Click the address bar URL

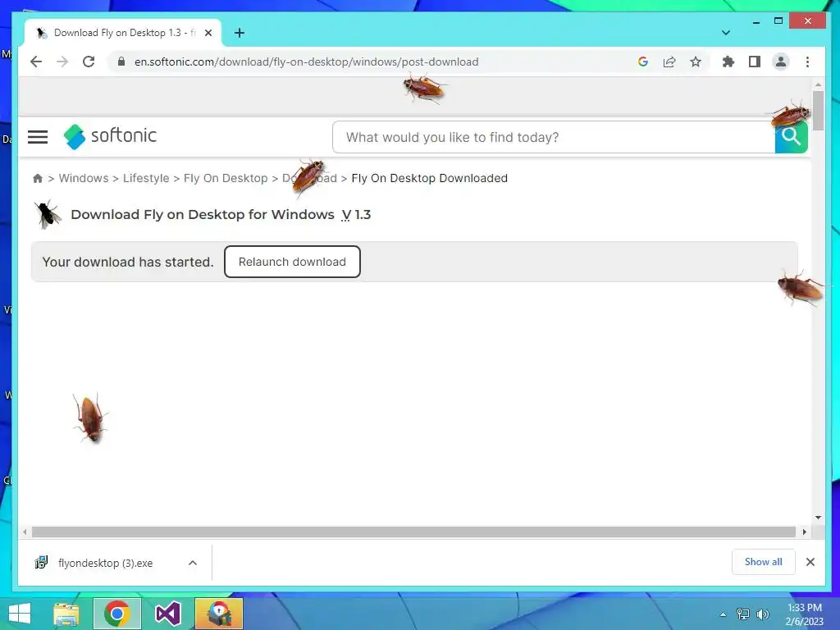(x=307, y=62)
